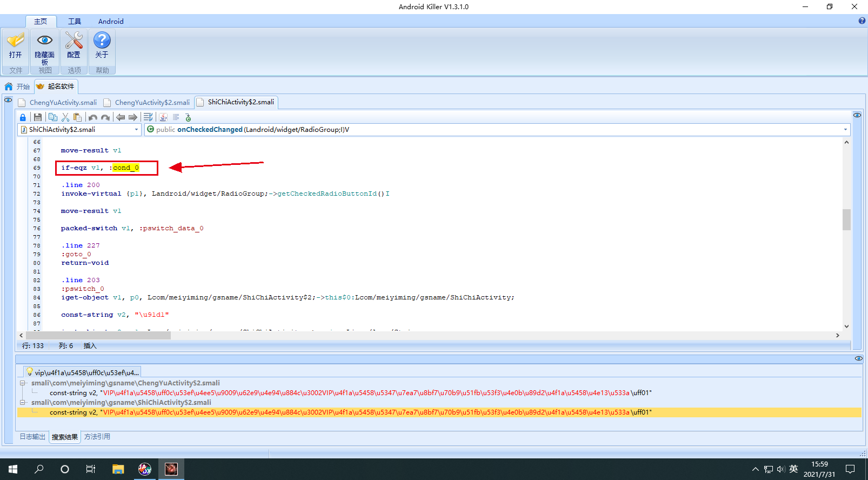The width and height of the screenshot is (868, 480).
Task: Collapse the ShiChiActivity$2.smali search result node
Action: coord(23,402)
